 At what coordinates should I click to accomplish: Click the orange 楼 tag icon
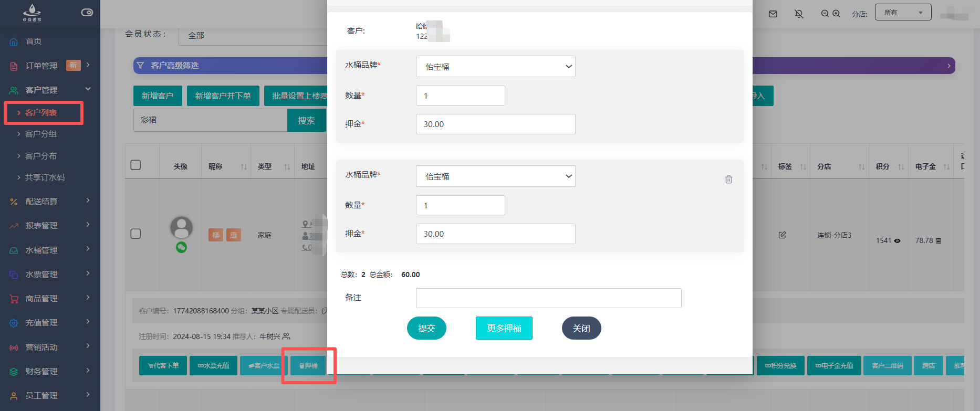[216, 235]
